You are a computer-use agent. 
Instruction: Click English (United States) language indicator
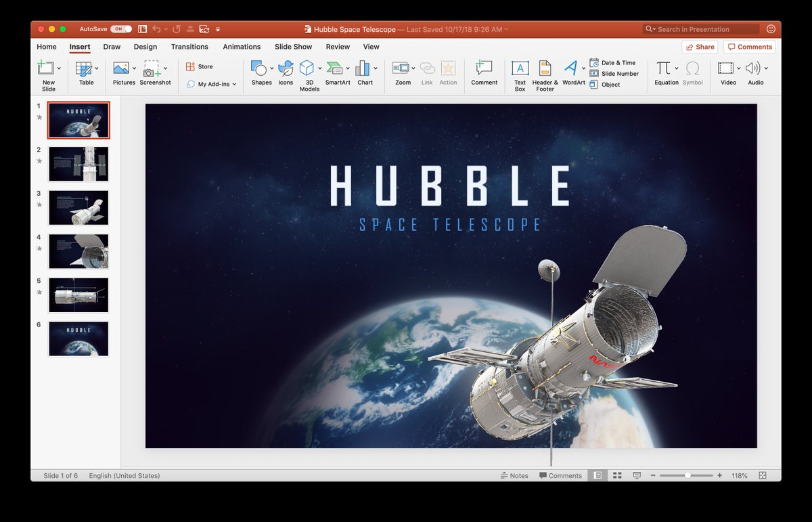pyautogui.click(x=125, y=476)
